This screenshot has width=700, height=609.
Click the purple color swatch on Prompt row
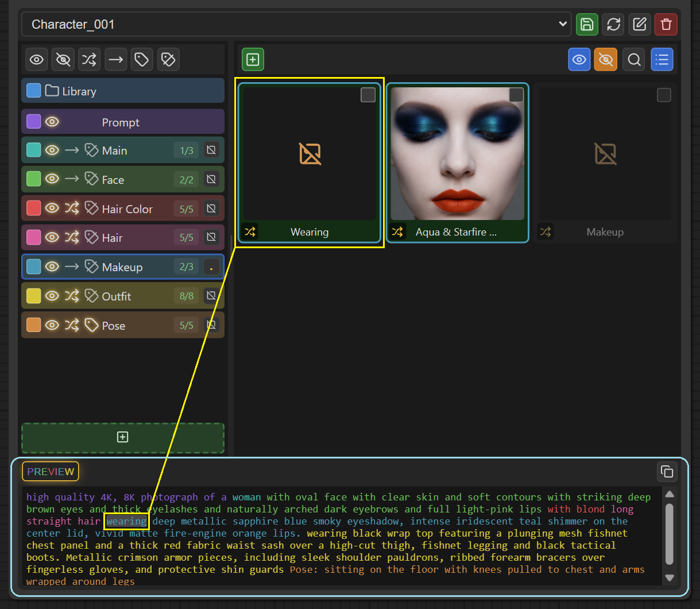[34, 122]
